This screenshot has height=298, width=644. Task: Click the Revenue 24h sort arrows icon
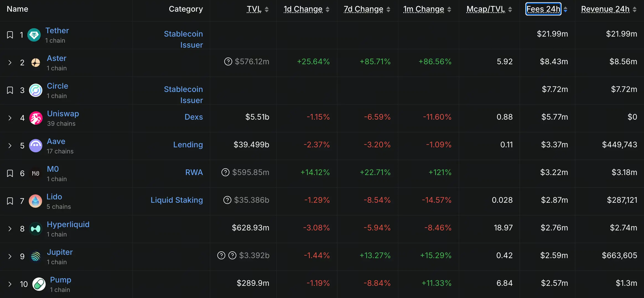(635, 9)
